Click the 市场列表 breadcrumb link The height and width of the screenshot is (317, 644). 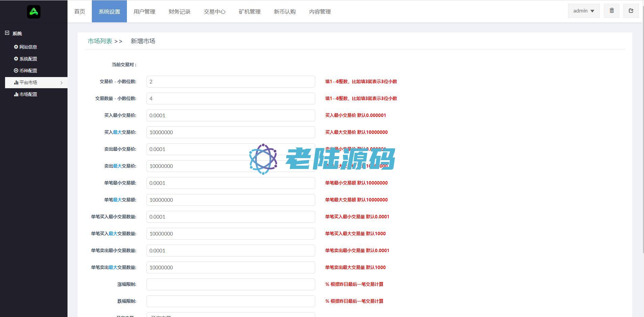tap(100, 41)
